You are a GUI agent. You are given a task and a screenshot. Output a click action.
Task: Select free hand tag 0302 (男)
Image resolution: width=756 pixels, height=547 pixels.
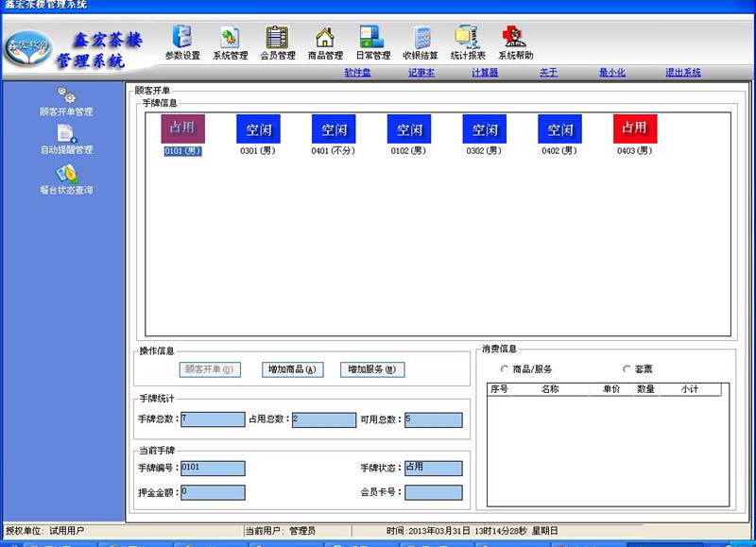pos(484,135)
